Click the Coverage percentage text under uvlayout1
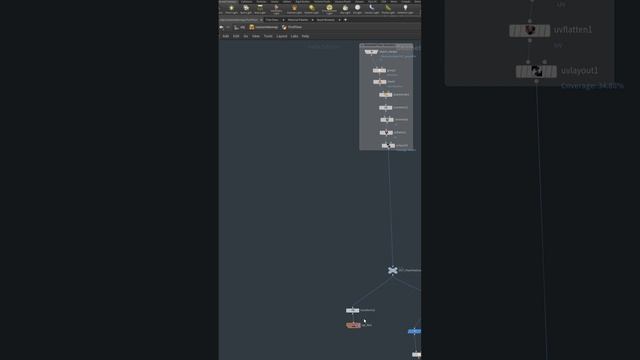The width and height of the screenshot is (640, 360). 592,86
